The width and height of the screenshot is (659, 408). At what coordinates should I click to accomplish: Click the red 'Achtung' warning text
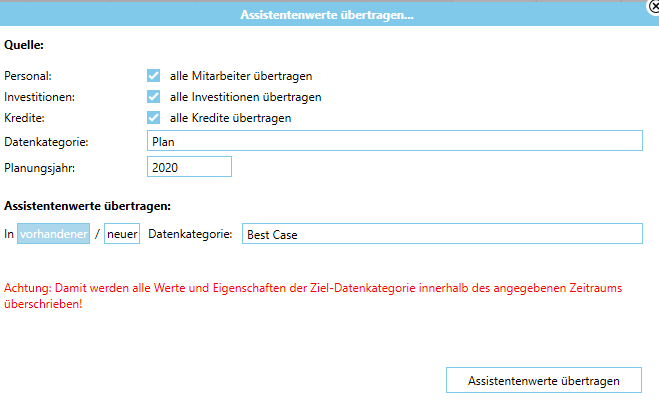coord(313,296)
